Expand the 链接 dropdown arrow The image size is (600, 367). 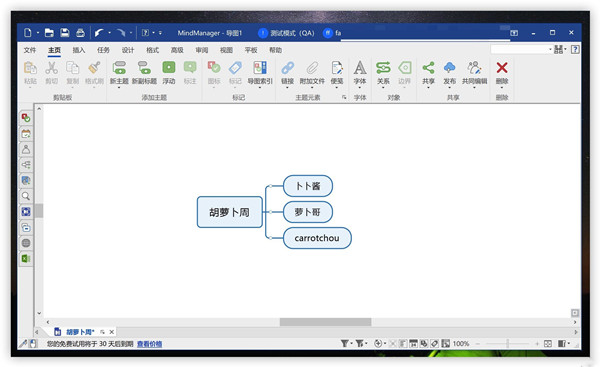point(287,88)
